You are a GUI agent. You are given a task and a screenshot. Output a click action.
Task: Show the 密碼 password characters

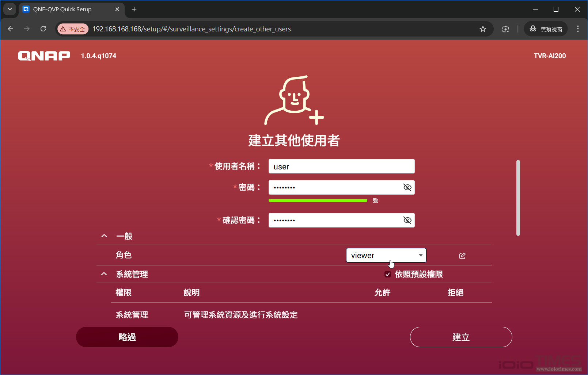(407, 187)
